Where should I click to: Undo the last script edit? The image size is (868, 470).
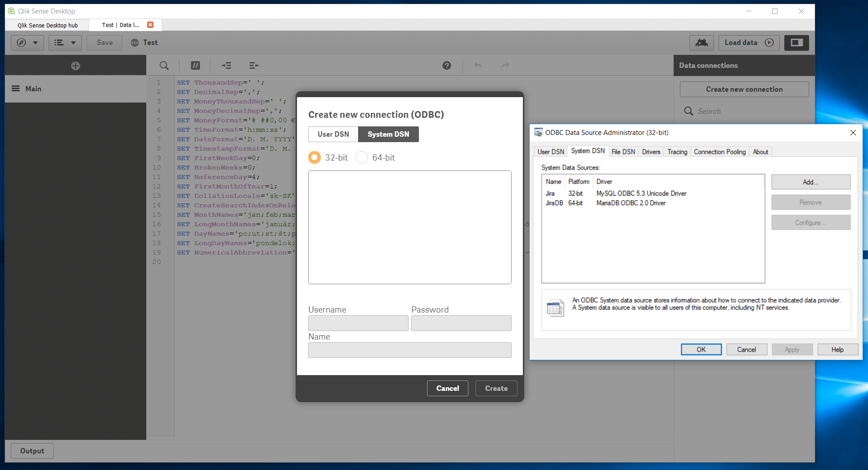[478, 66]
